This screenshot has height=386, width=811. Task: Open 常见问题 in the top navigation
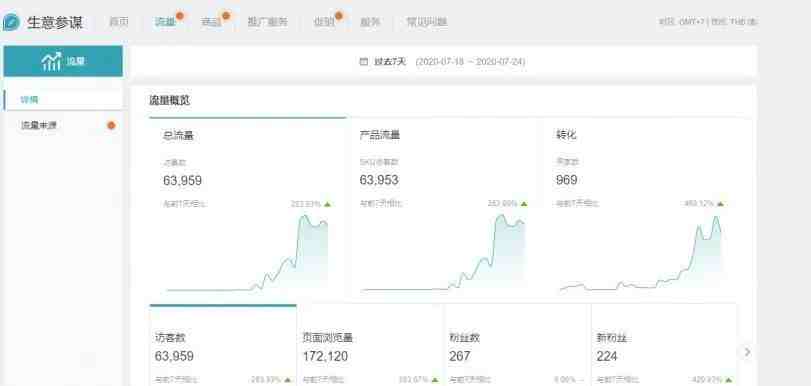[x=426, y=22]
